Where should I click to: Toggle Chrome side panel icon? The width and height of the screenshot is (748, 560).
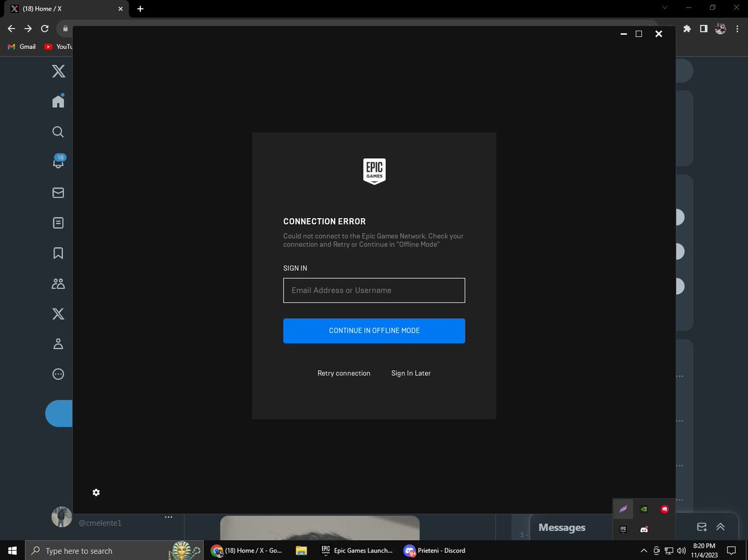tap(703, 29)
